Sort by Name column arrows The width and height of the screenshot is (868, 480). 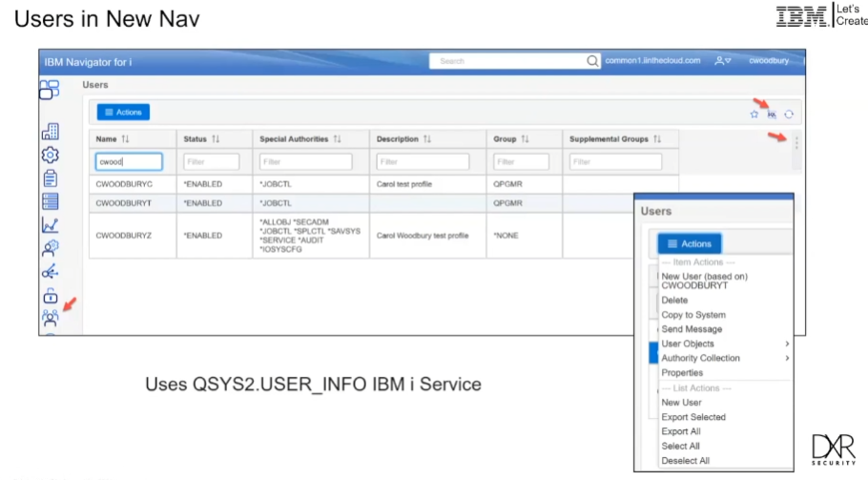125,139
